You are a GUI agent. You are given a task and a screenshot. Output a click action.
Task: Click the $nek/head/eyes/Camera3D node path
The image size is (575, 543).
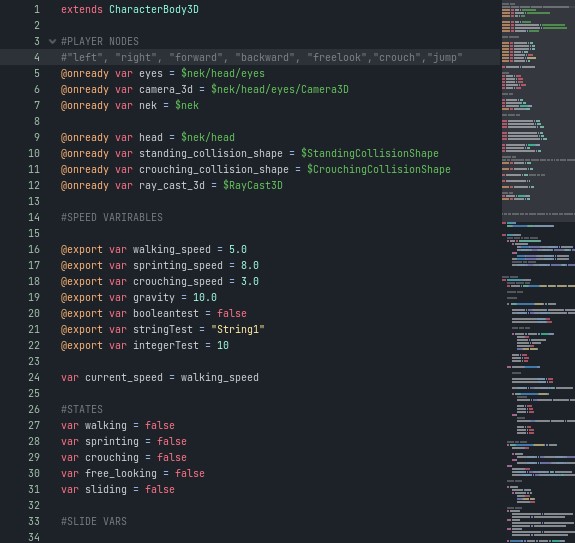click(280, 89)
